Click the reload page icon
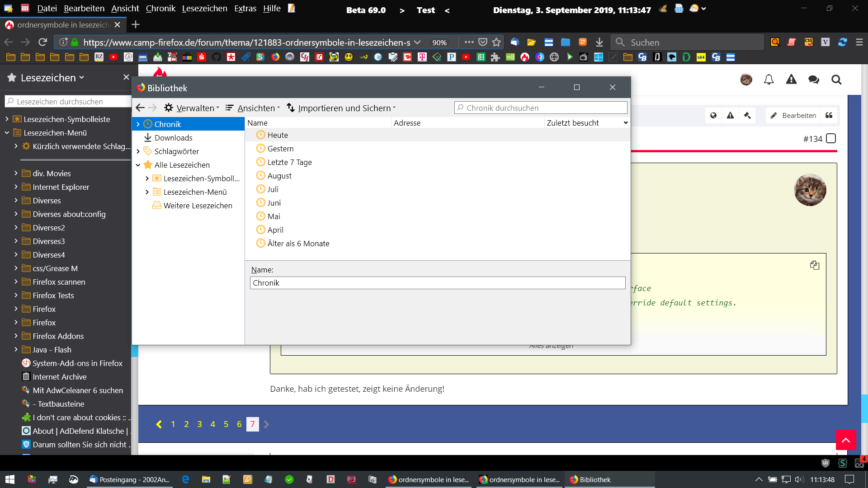The width and height of the screenshot is (868, 488). [42, 42]
